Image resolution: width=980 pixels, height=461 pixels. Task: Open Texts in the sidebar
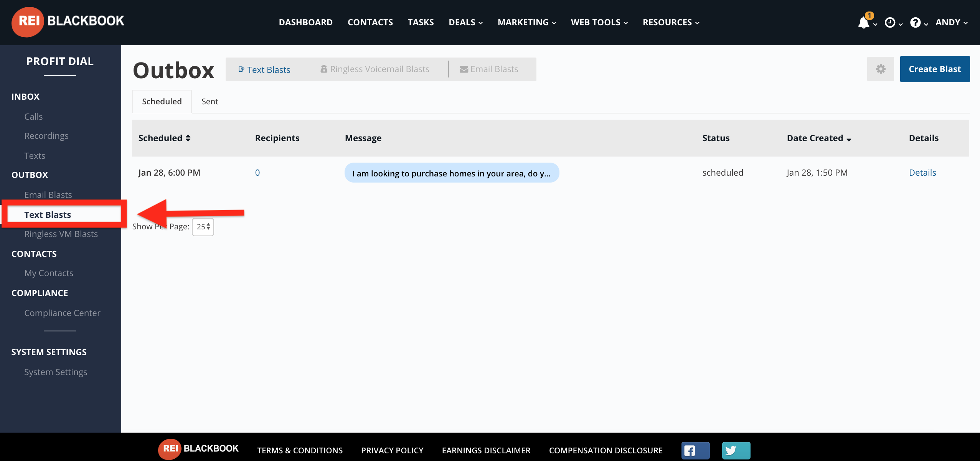point(35,156)
